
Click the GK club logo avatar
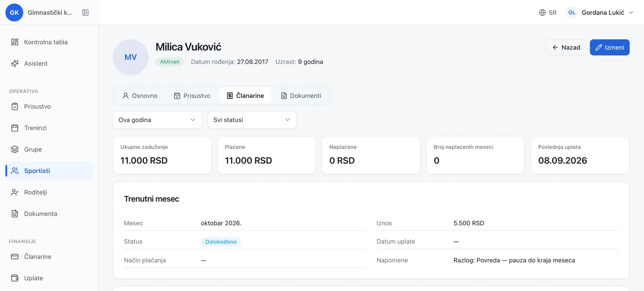(14, 12)
